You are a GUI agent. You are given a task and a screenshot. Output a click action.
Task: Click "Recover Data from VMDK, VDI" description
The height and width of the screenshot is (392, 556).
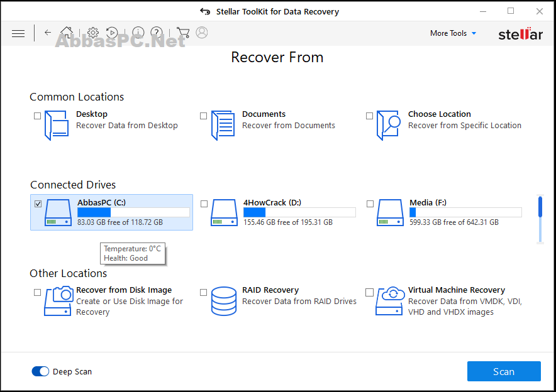(x=465, y=307)
